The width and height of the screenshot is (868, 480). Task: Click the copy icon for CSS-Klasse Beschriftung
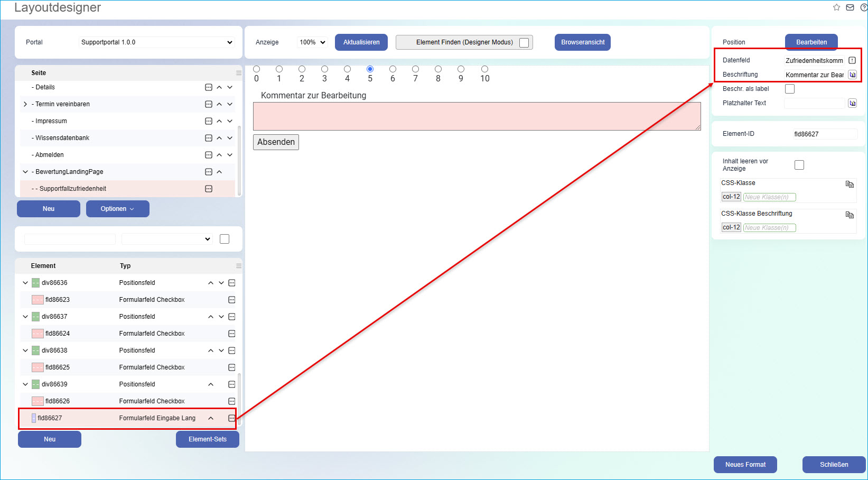pos(850,215)
